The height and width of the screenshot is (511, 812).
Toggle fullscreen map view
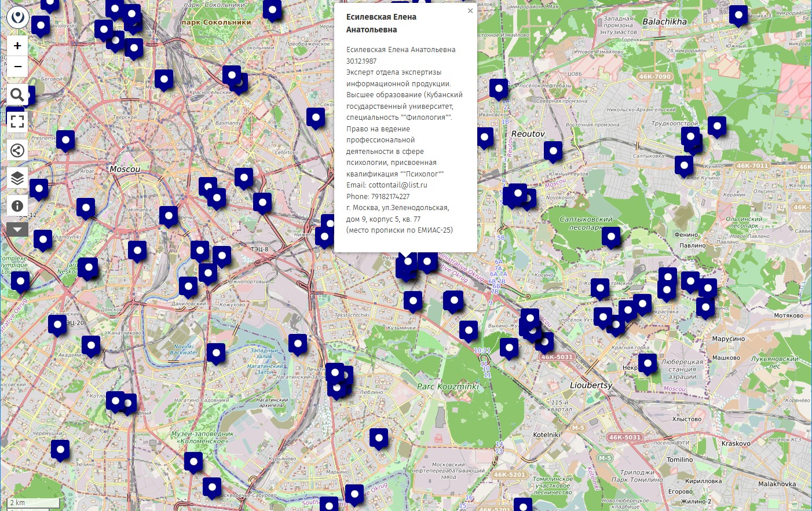pyautogui.click(x=17, y=121)
